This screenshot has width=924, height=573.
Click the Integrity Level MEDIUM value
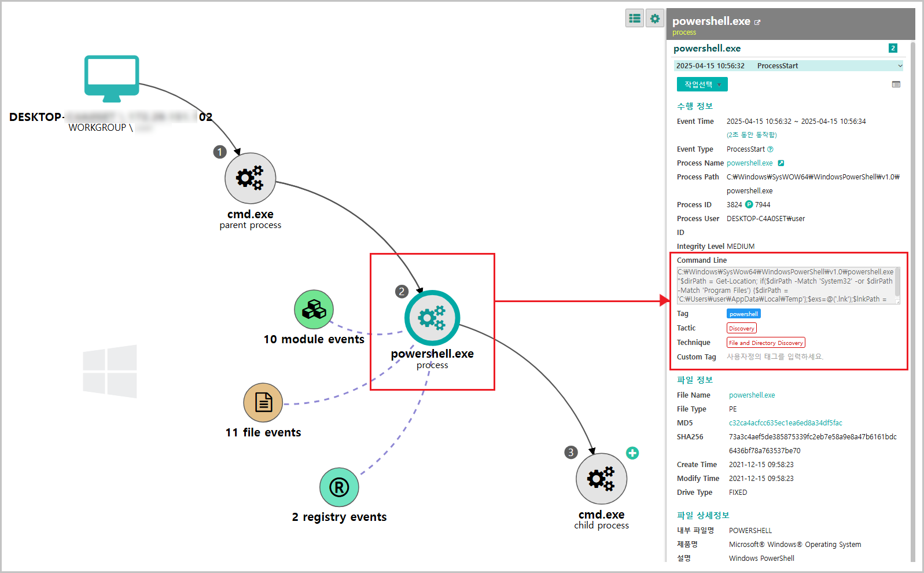pos(741,247)
